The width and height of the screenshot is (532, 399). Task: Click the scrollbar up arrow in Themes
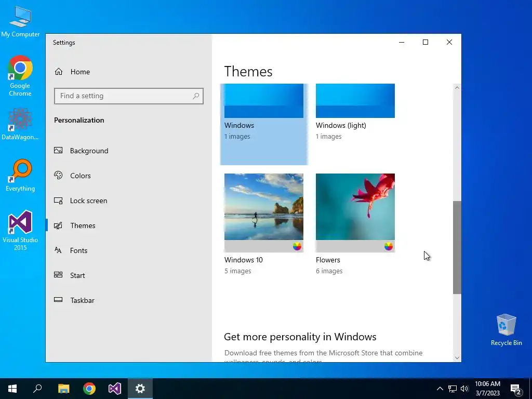pyautogui.click(x=457, y=88)
